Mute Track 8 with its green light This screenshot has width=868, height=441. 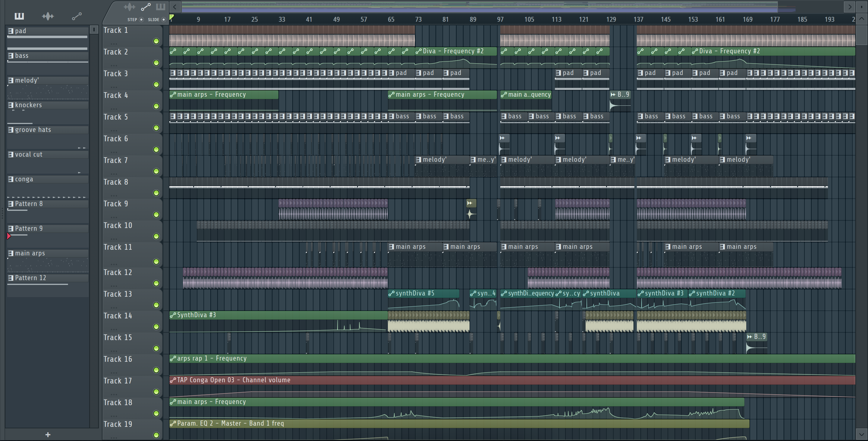click(156, 193)
